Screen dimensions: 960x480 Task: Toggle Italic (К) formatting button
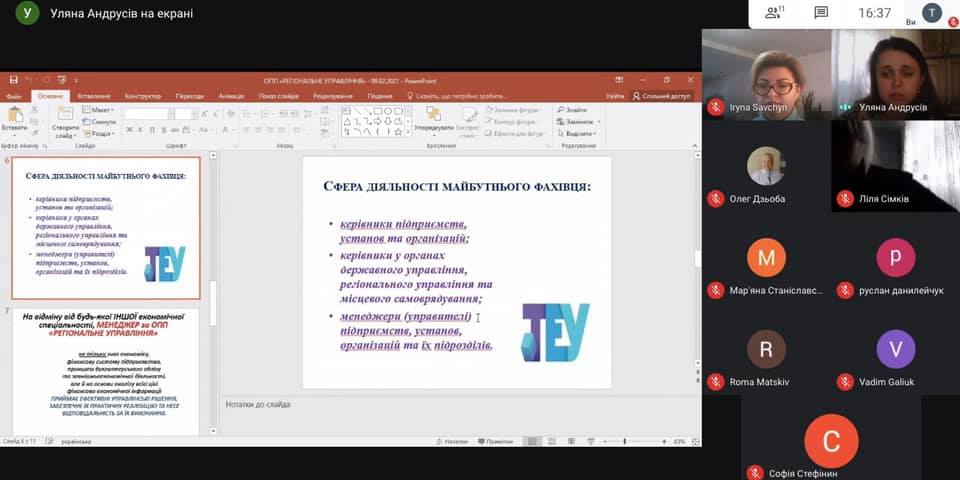[140, 130]
